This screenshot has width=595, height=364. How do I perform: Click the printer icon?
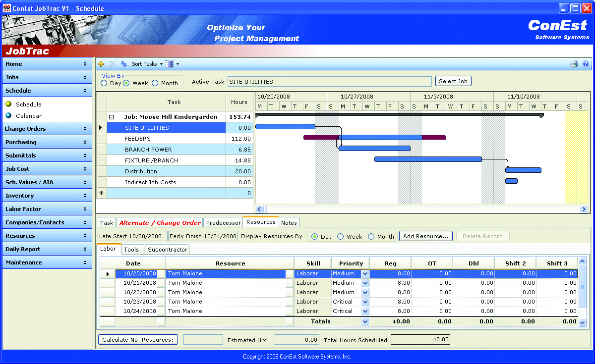click(x=574, y=64)
